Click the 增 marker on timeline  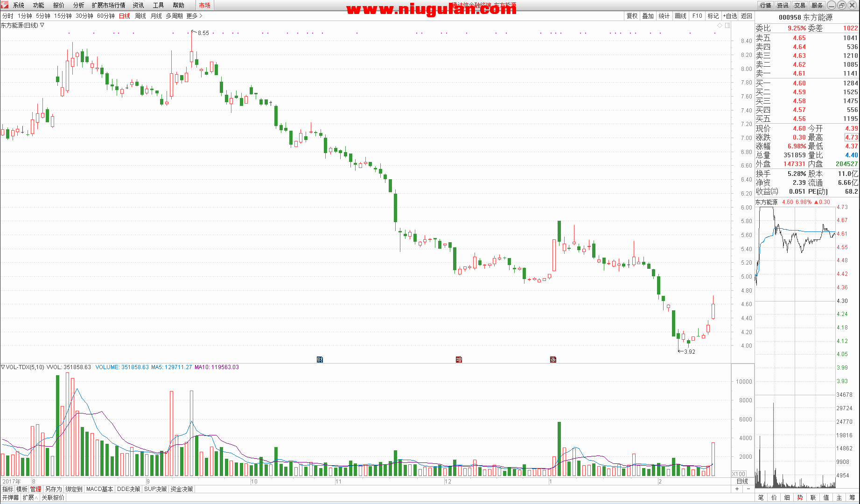(x=459, y=359)
